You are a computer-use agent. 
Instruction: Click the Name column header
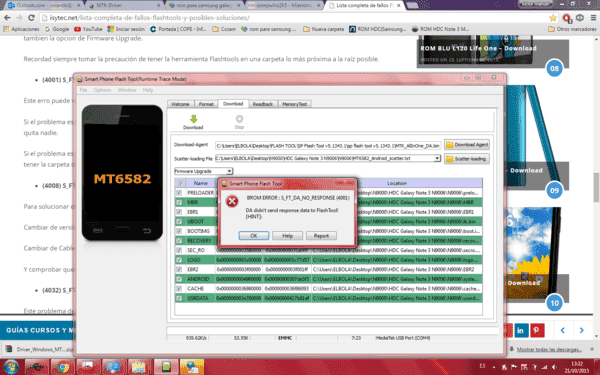(x=201, y=183)
